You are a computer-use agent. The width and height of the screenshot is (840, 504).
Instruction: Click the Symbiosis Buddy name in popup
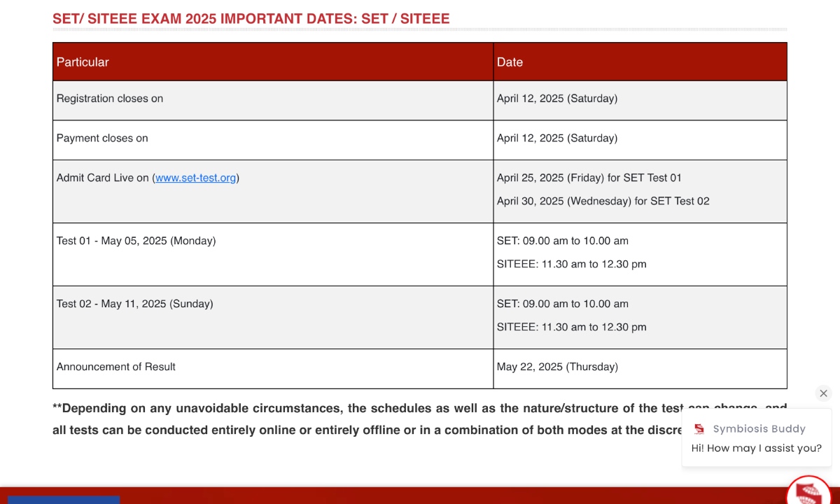[759, 429]
